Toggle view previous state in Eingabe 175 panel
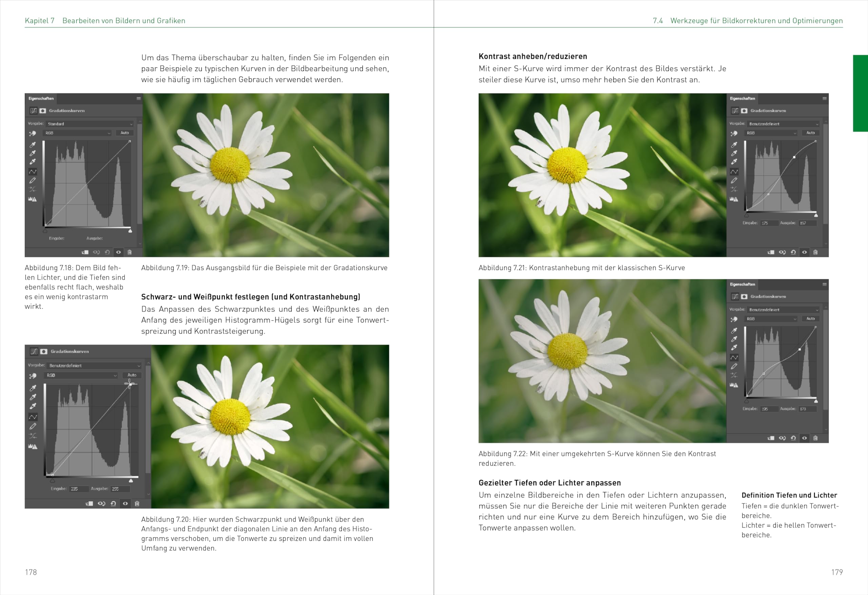868x595 pixels. (x=782, y=252)
